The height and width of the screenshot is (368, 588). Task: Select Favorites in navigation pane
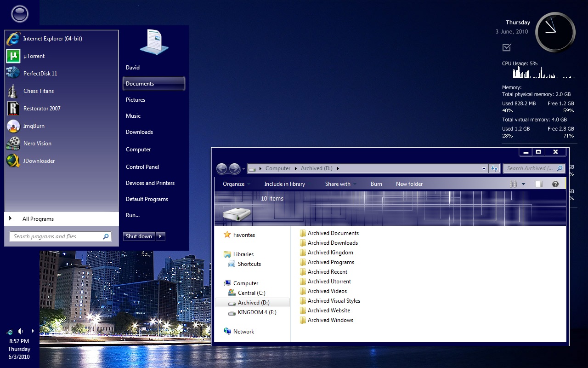pos(239,235)
